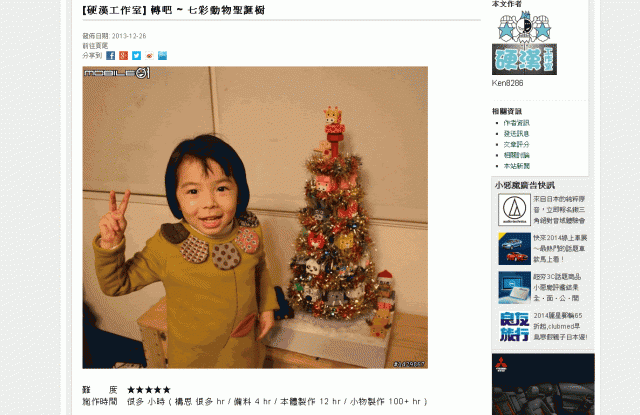640x415 pixels.
Task: Open the 3C products ad thumbnail
Action: click(514, 288)
